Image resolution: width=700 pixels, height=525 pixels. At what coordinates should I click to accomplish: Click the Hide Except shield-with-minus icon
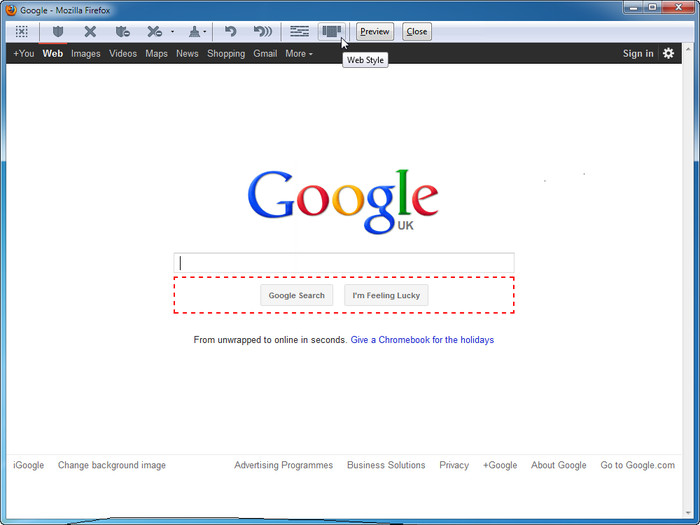(122, 31)
